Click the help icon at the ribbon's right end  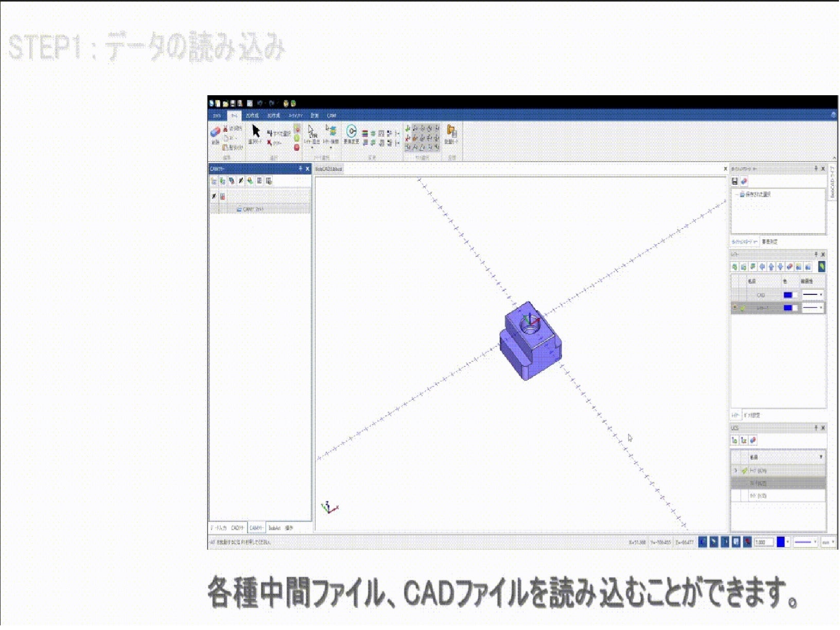(x=833, y=115)
